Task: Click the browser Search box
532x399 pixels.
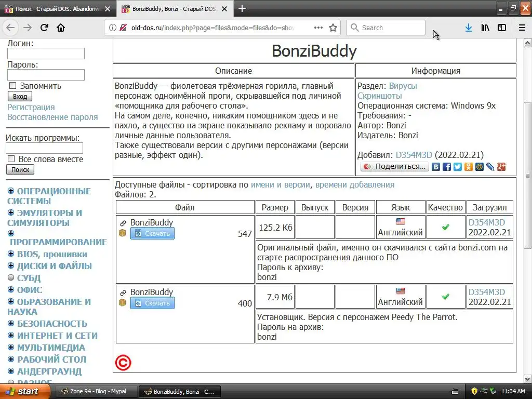Action: pos(386,28)
